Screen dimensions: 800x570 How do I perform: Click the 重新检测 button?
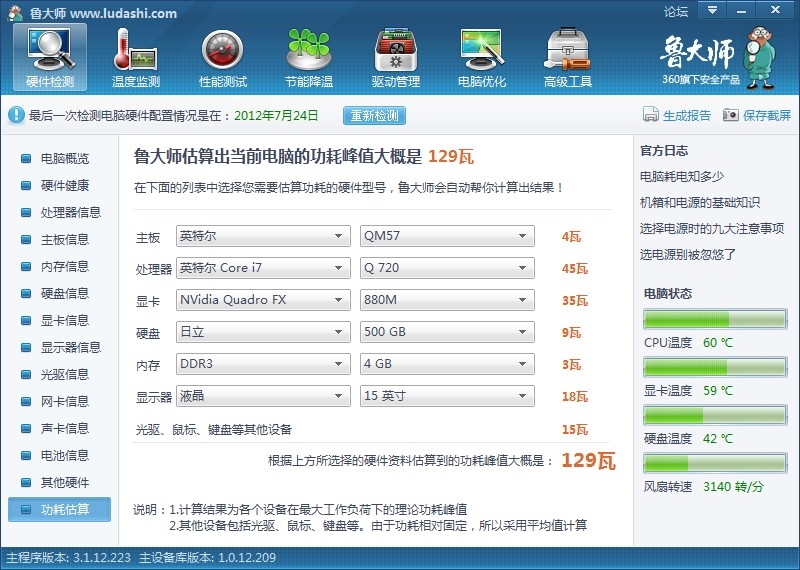(x=375, y=115)
